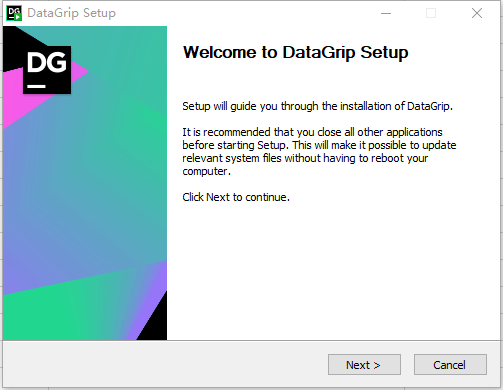Open the DataGrip icon system menu
The height and width of the screenshot is (390, 503).
tap(14, 13)
